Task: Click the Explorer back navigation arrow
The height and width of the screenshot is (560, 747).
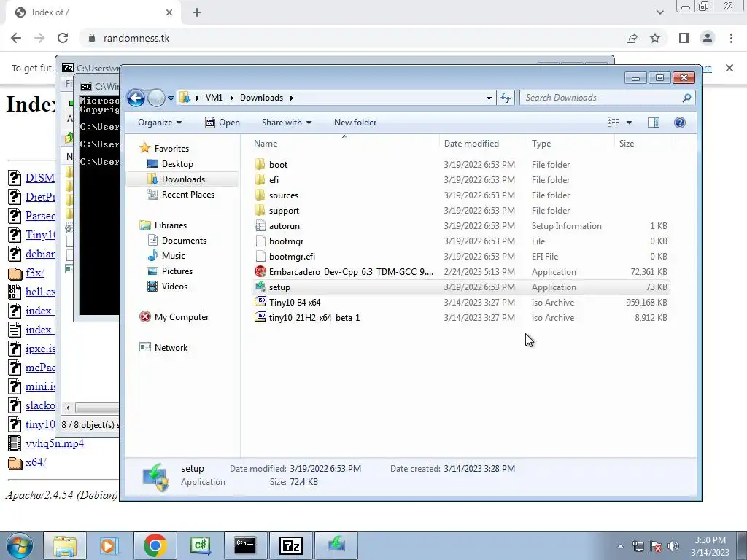Action: click(x=136, y=98)
